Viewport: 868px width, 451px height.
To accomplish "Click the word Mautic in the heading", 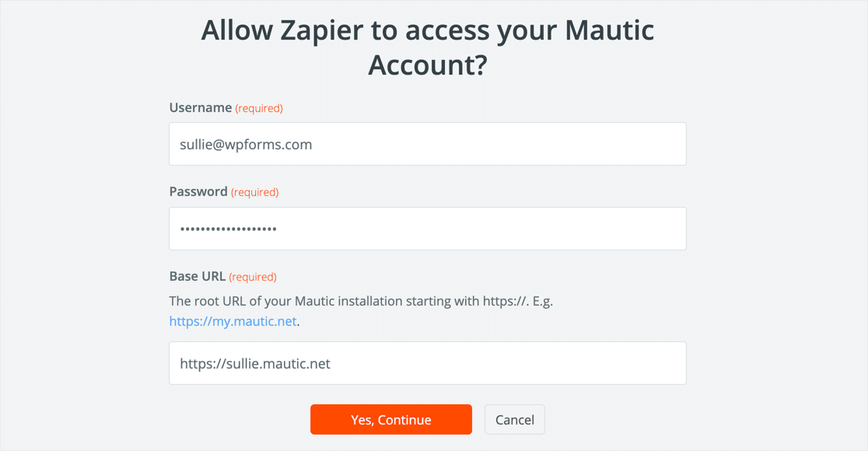I will (609, 30).
